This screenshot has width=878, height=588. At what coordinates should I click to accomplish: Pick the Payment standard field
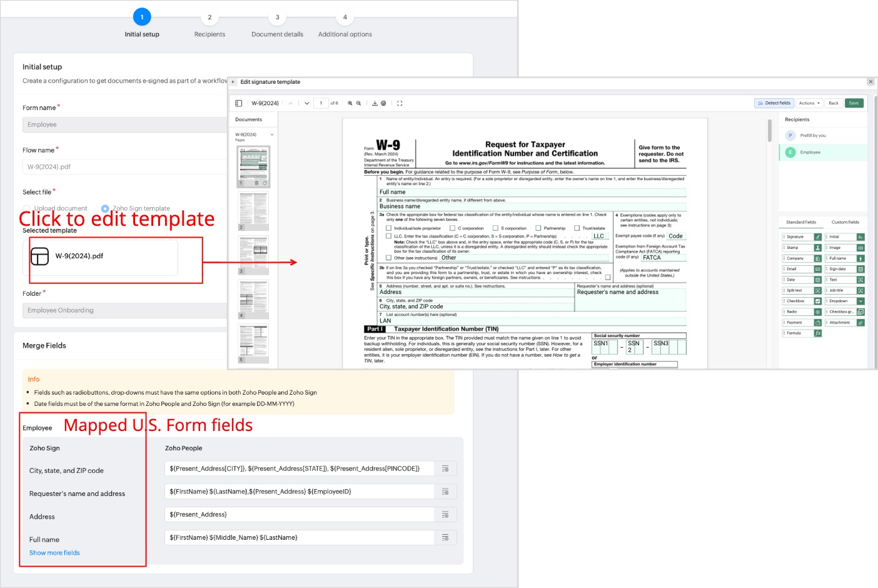(802, 323)
